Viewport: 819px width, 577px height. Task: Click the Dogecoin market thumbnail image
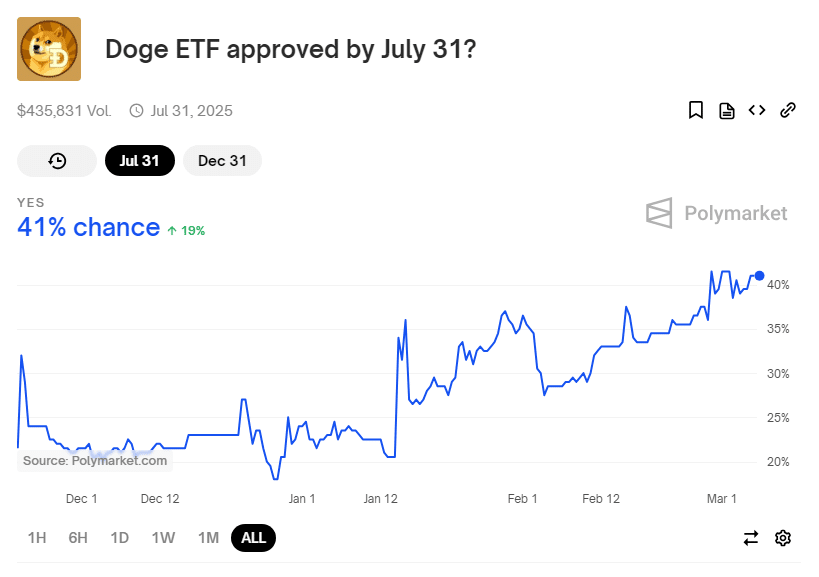pyautogui.click(x=49, y=49)
